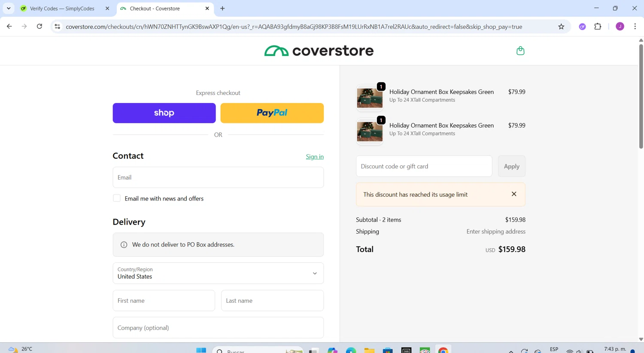Viewport: 644px width, 353px height.
Task: Dismiss the discount usage limit message
Action: tap(514, 194)
